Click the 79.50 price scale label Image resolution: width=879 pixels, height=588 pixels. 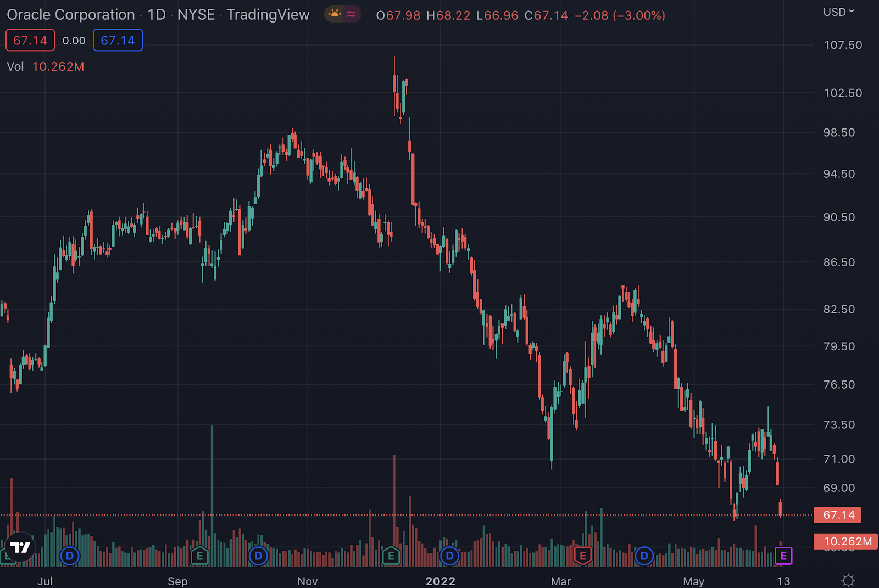click(839, 346)
